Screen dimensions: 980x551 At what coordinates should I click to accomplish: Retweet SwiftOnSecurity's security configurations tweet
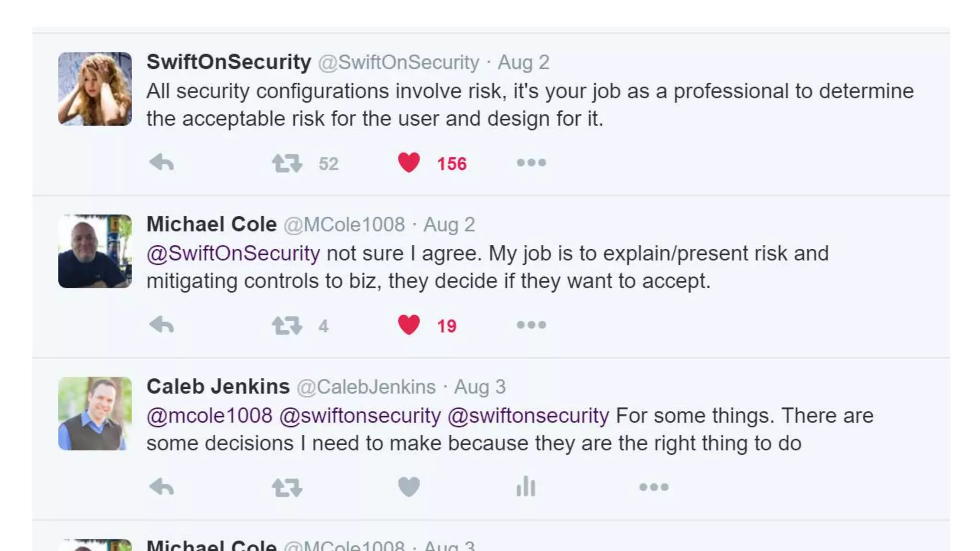(287, 163)
